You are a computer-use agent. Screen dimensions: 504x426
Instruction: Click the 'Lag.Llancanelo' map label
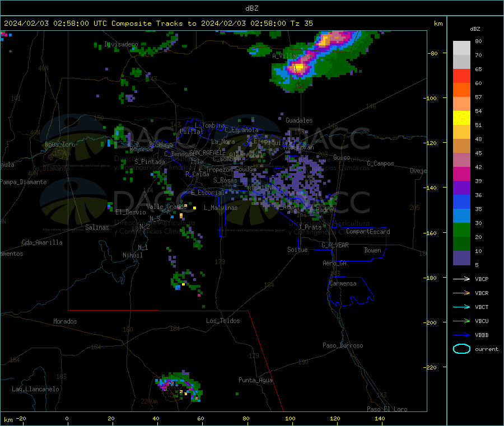(x=35, y=390)
